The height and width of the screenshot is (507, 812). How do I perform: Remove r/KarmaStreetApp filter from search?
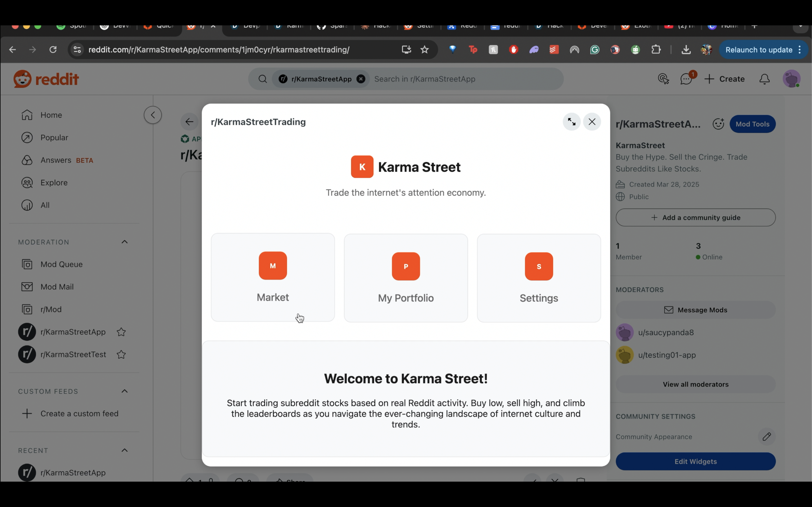361,79
